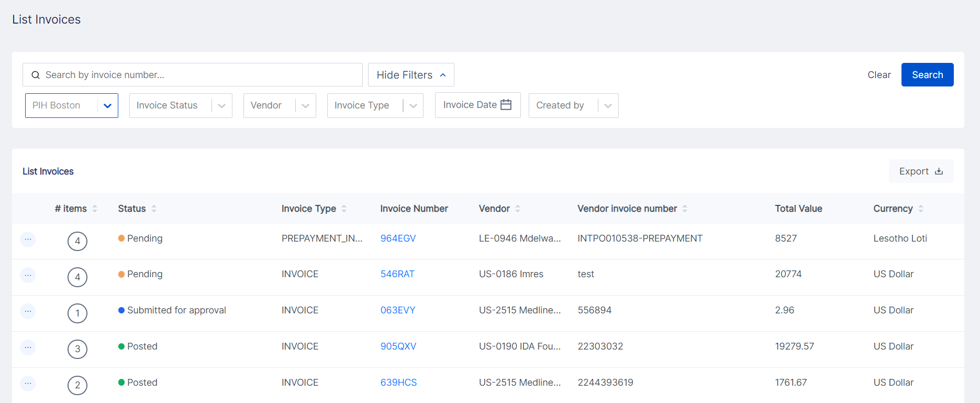Open the PIH Boston location dropdown

(x=72, y=105)
